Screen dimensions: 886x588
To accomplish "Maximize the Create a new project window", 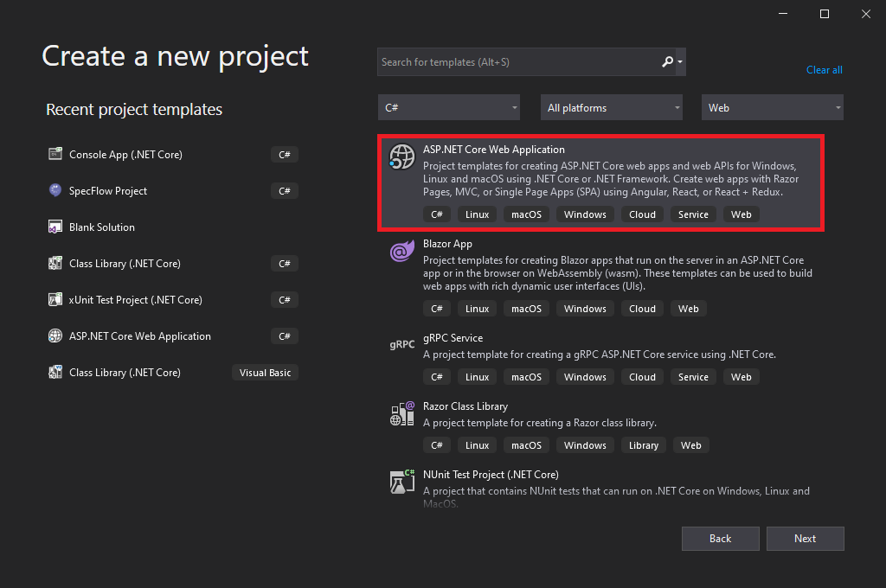I will coord(825,14).
